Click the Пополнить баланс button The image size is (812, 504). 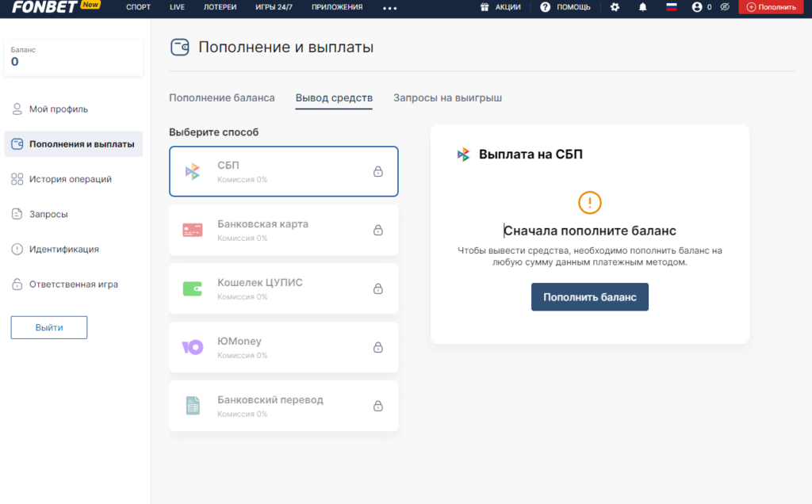(x=589, y=297)
